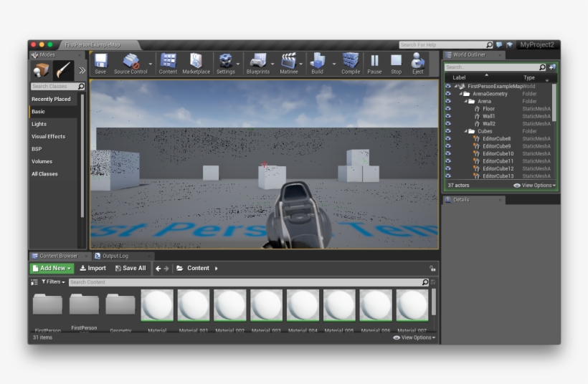The image size is (588, 384).
Task: Open the Filters dropdown in Content Browser
Action: point(52,282)
